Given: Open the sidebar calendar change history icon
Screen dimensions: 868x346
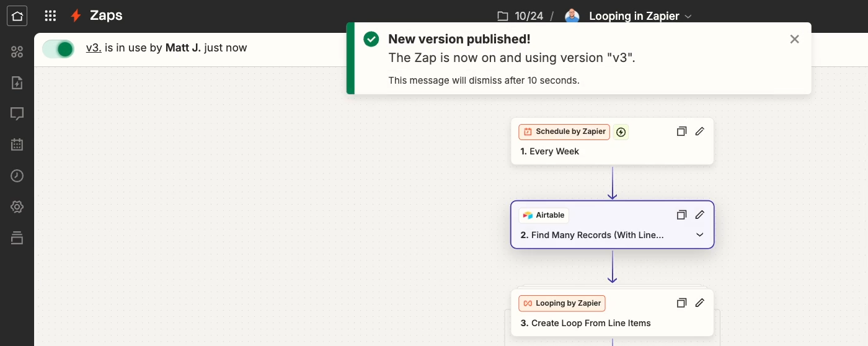Looking at the screenshot, I should click(17, 144).
